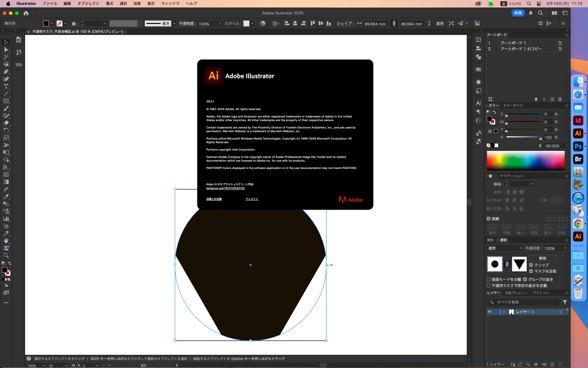Choose the Rectangle tool
The width and height of the screenshot is (588, 368).
tap(6, 101)
